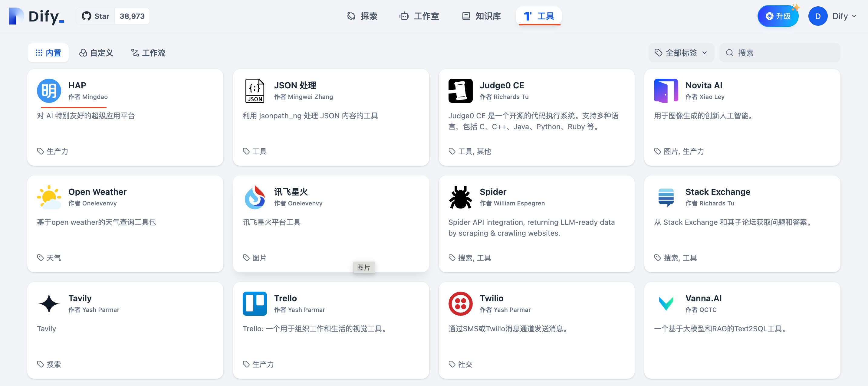Click the Open Weather sun icon

pos(49,197)
